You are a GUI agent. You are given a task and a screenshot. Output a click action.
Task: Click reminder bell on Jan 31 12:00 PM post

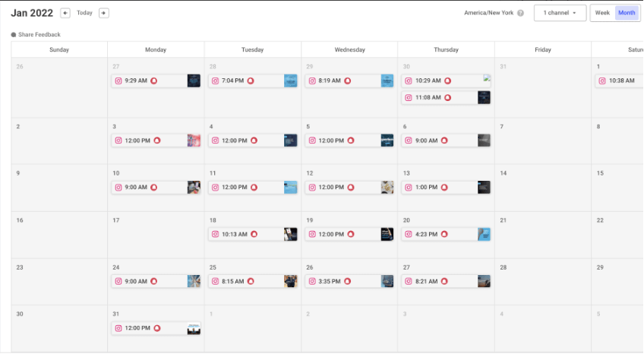157,328
